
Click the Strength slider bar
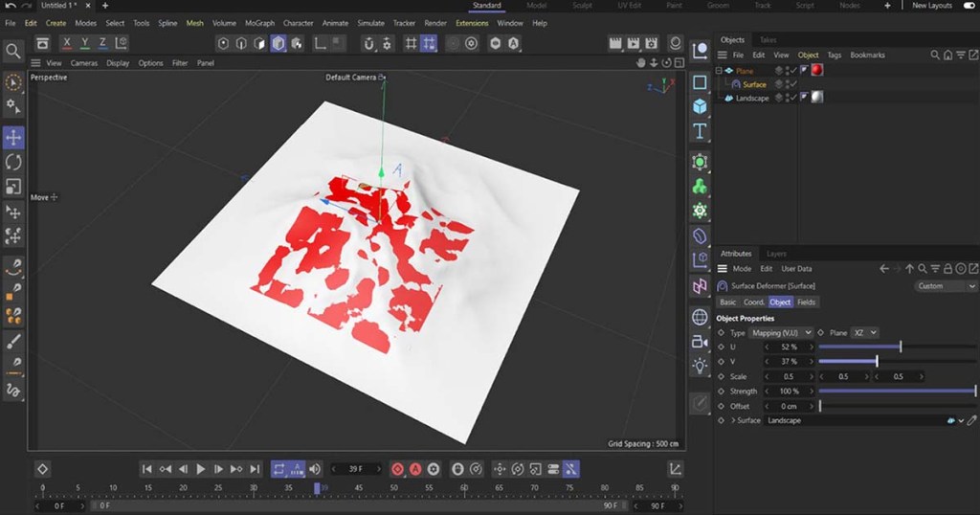[897, 392]
